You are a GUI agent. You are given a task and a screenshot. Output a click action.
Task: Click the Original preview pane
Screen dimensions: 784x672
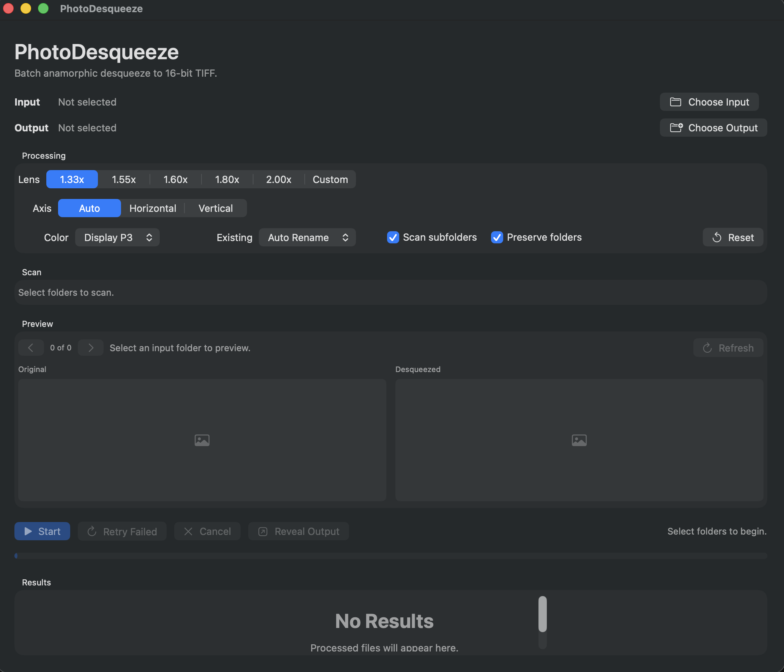[202, 440]
